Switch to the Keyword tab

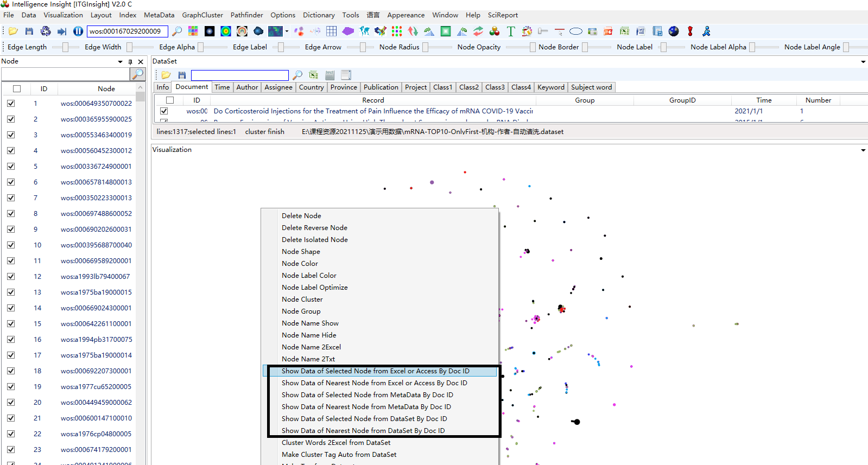[x=550, y=87]
